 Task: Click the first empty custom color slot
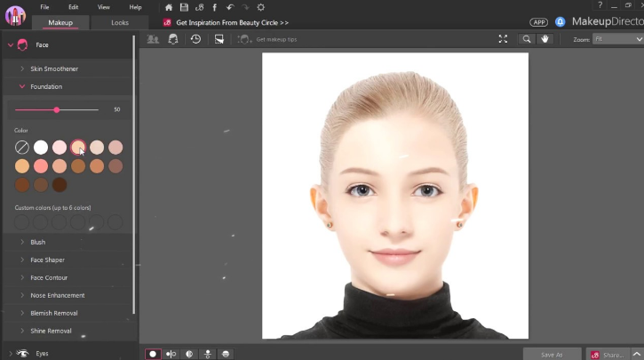pyautogui.click(x=22, y=222)
